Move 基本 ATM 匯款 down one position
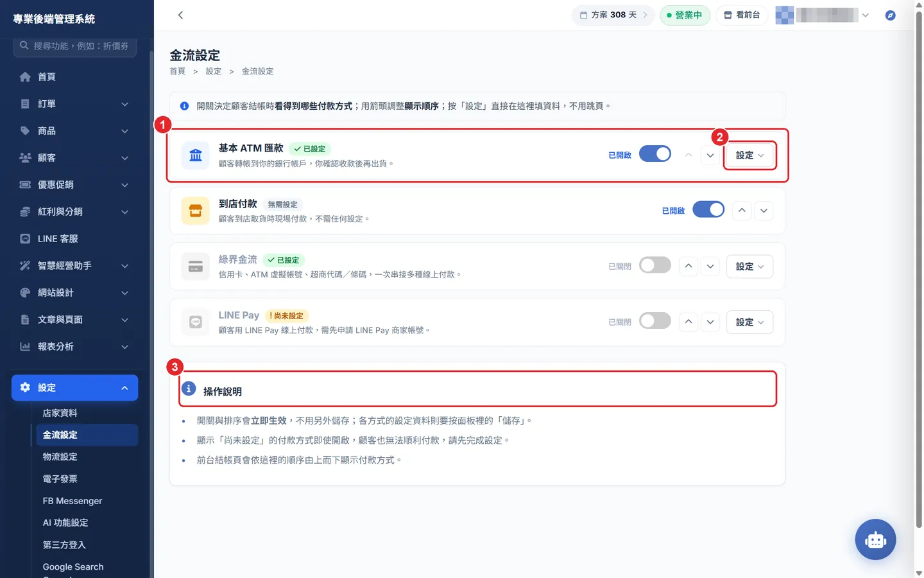The width and height of the screenshot is (924, 578). pyautogui.click(x=710, y=155)
